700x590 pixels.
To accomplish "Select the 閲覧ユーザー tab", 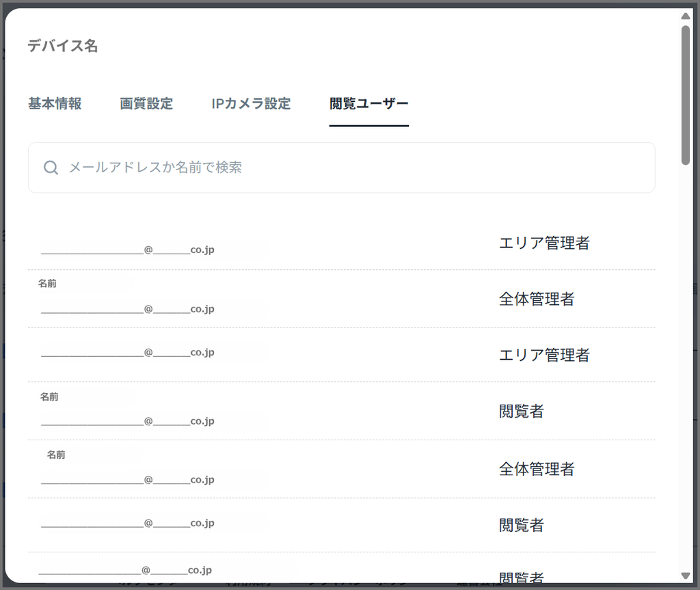I will (x=368, y=104).
